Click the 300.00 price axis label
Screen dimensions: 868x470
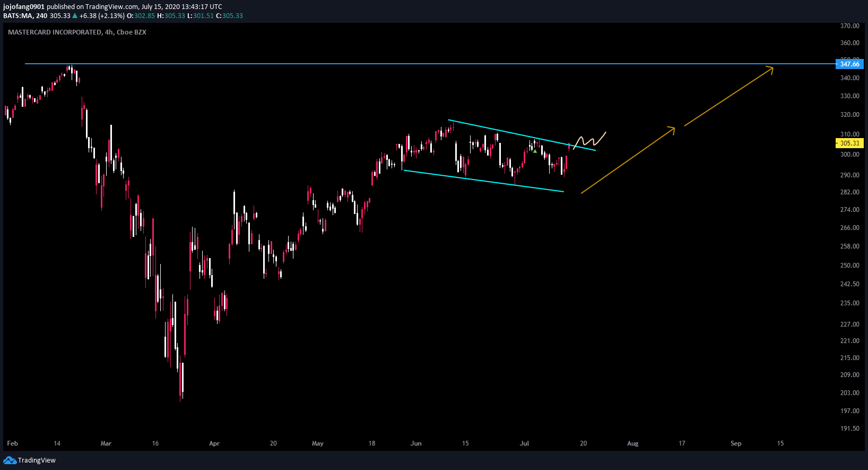[x=849, y=154]
